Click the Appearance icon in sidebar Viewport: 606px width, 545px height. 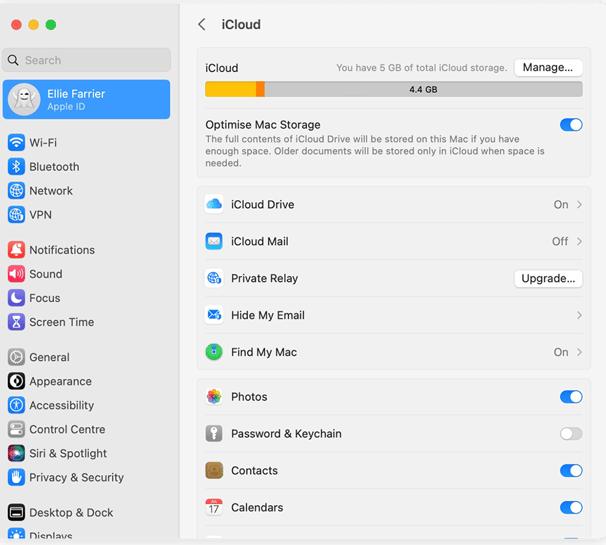16,381
